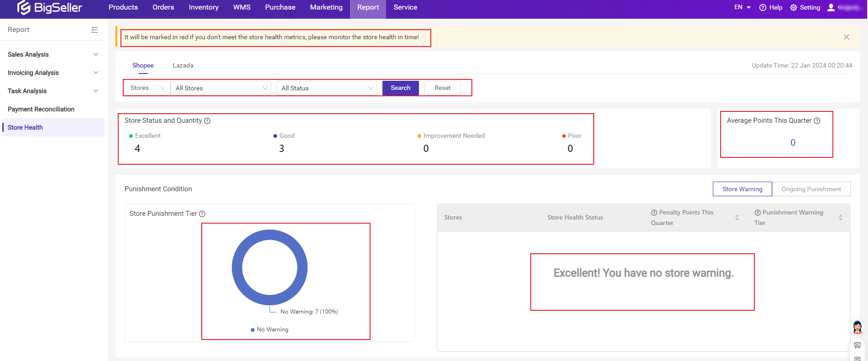Open the customer support chat avatar

tap(857, 327)
